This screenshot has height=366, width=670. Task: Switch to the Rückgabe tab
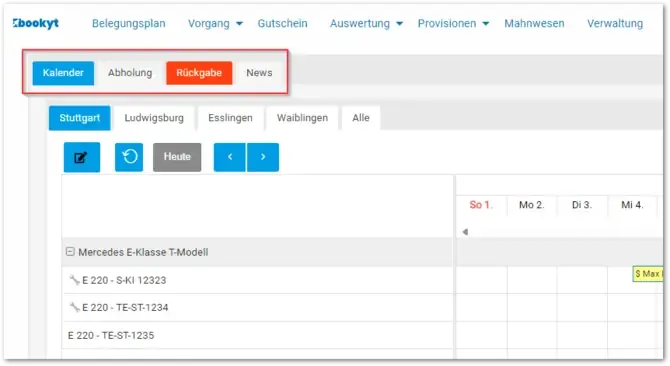199,73
